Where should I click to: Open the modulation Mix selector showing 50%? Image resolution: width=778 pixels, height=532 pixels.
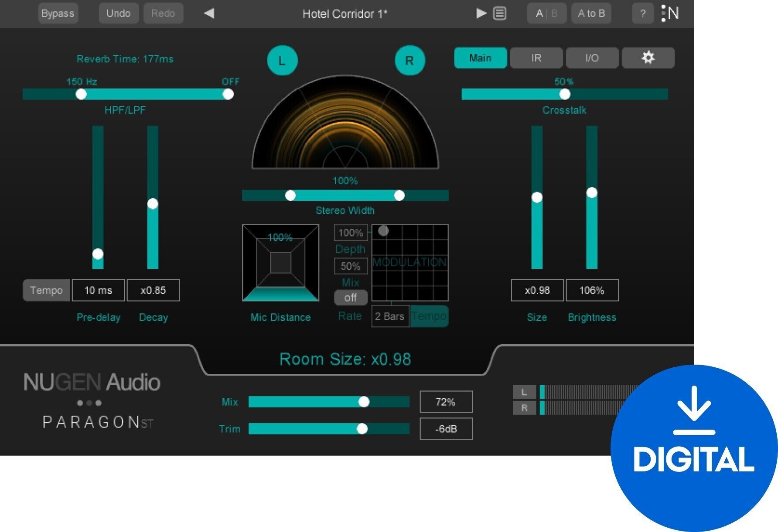point(350,266)
